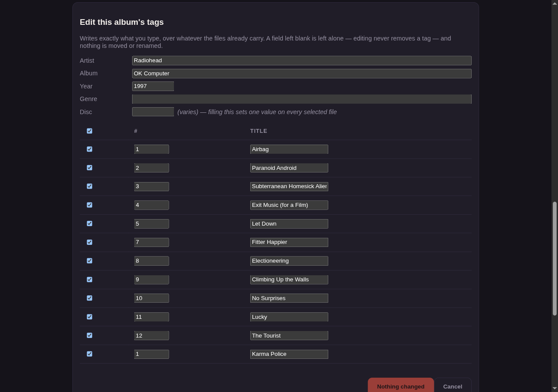Image resolution: width=558 pixels, height=392 pixels.
Task: Click the empty Genre field
Action: (302, 99)
